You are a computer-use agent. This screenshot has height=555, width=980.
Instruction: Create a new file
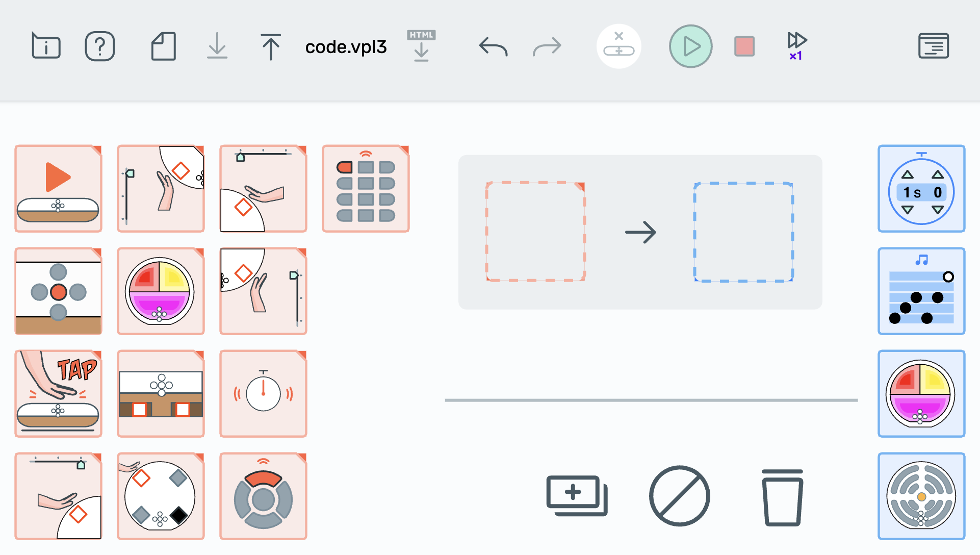coord(164,46)
